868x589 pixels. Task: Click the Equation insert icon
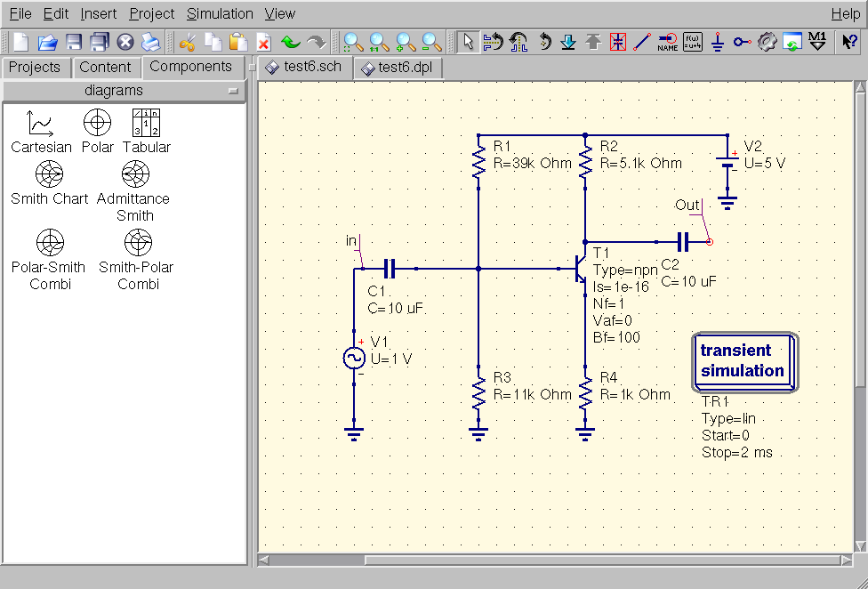coord(693,42)
